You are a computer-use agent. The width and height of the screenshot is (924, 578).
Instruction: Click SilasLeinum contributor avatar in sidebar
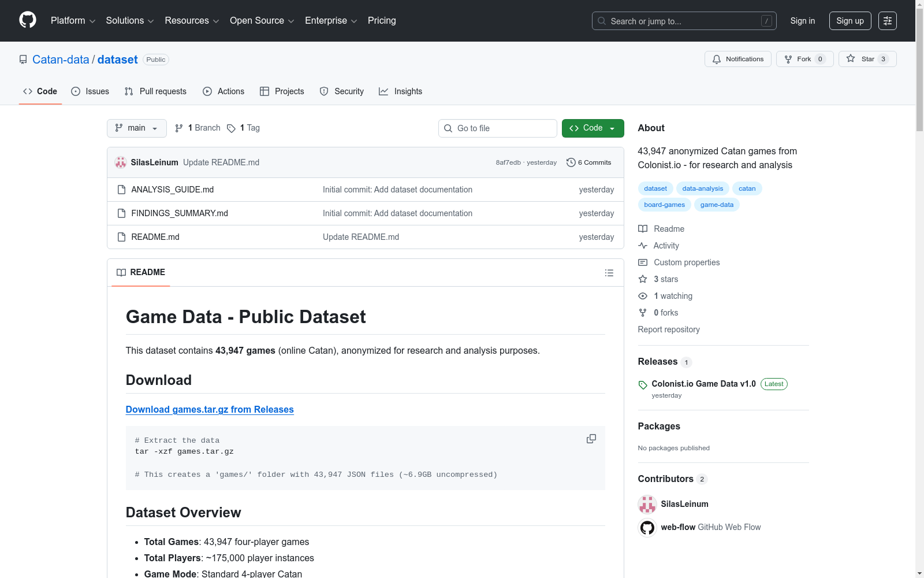tap(647, 504)
